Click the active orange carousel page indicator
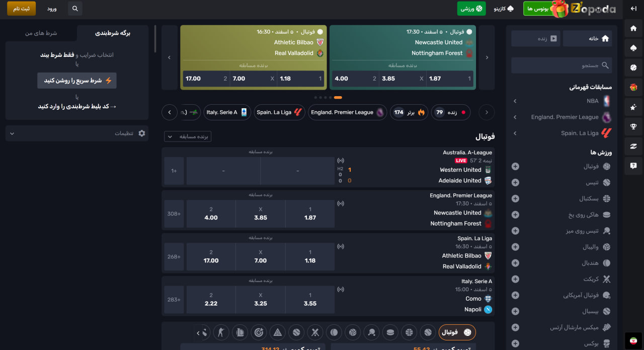 coord(338,97)
